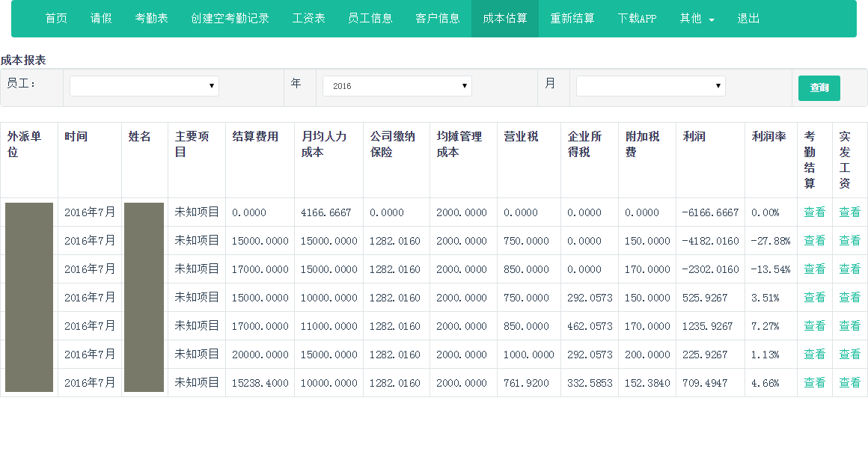Switch to 员工信息 employee info
The image size is (868, 463).
[x=370, y=19]
